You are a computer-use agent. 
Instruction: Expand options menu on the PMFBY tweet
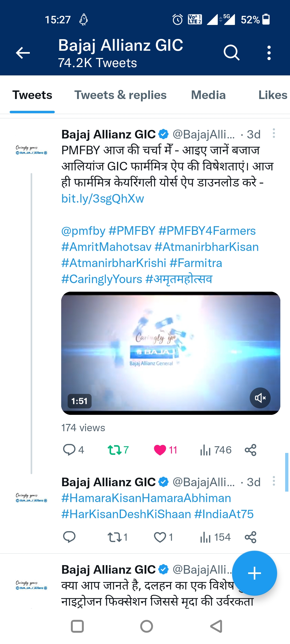coord(274,133)
